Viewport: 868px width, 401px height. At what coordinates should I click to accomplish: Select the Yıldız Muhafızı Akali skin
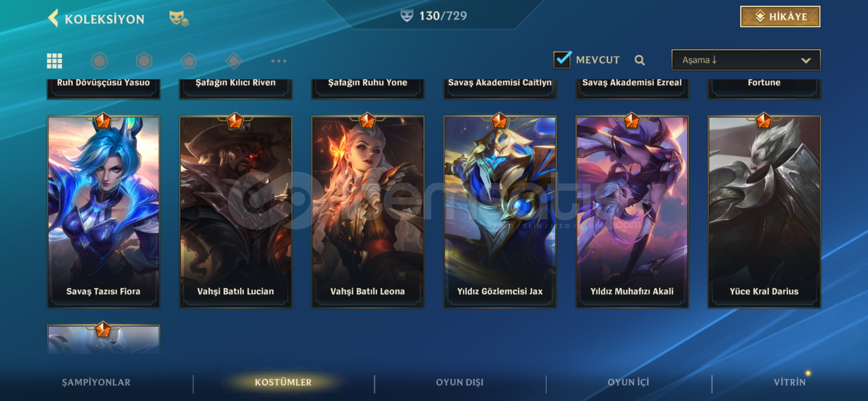tap(632, 212)
